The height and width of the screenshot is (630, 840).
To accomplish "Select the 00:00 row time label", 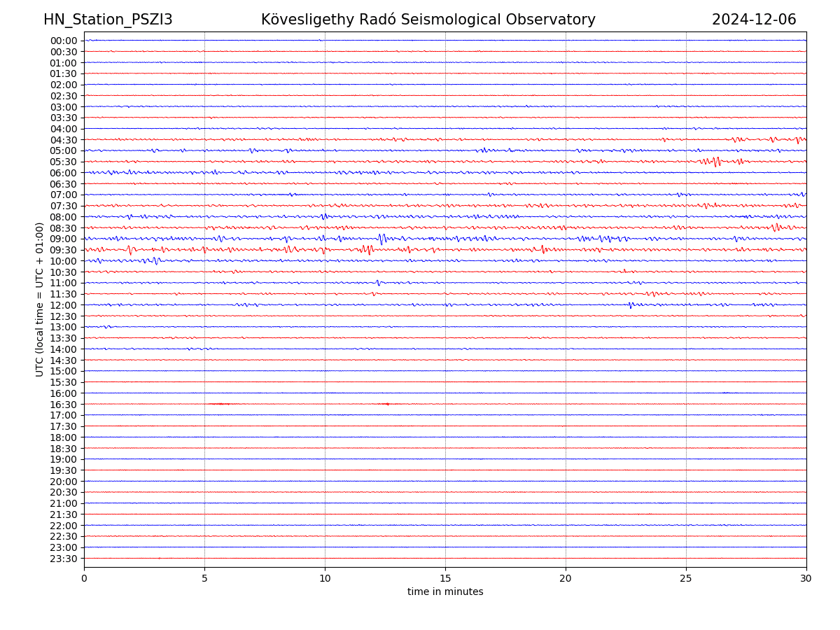I will pos(64,41).
